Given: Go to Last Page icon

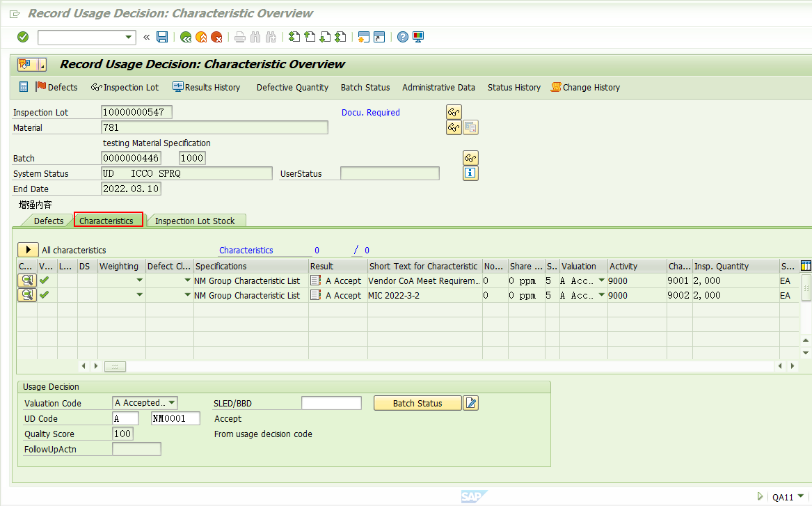Looking at the screenshot, I should pyautogui.click(x=340, y=37).
